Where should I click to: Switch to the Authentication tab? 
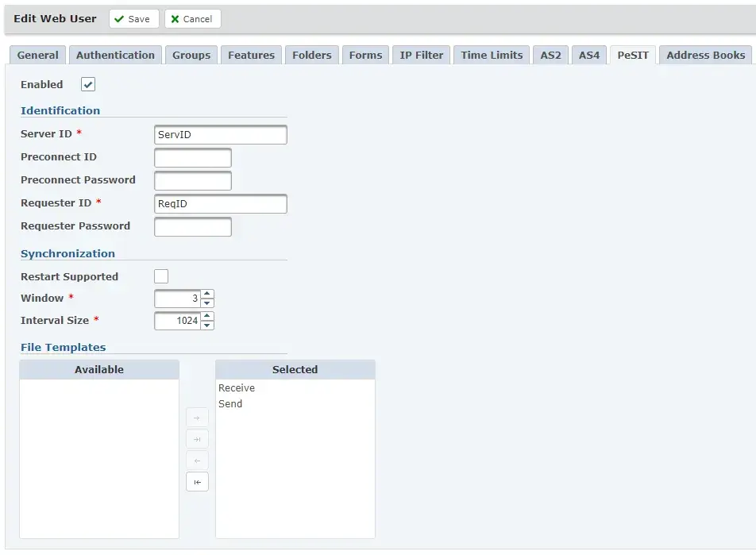(115, 55)
